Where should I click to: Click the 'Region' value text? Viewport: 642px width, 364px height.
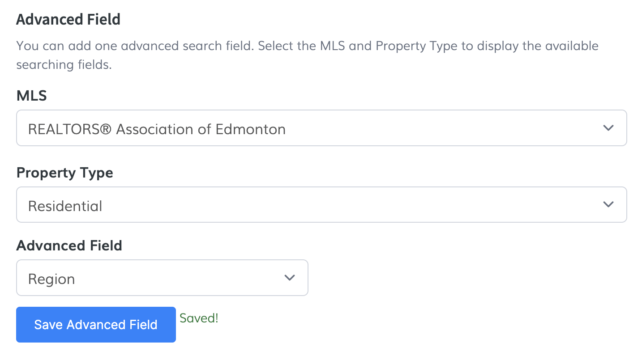click(51, 279)
